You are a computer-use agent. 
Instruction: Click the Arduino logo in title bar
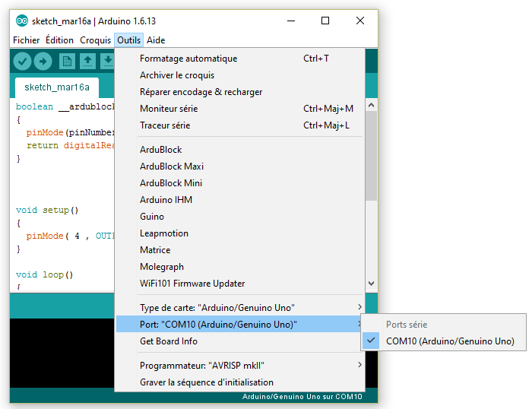[x=22, y=21]
